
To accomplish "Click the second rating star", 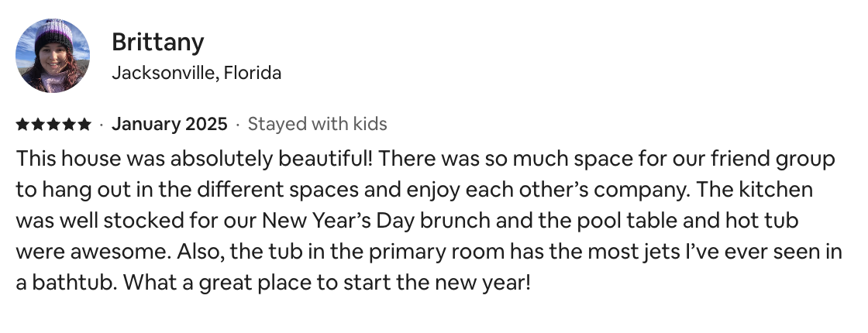I will 38,124.
